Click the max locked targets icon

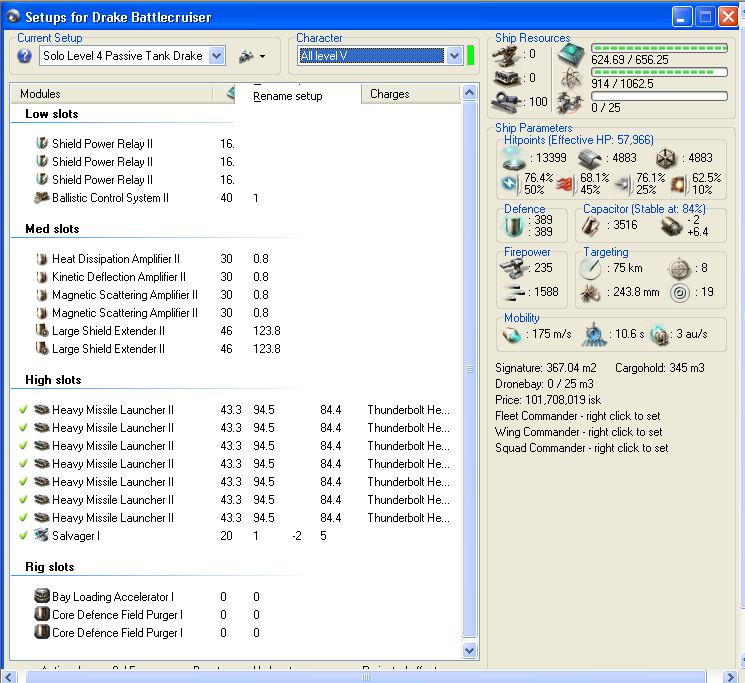tap(679, 269)
